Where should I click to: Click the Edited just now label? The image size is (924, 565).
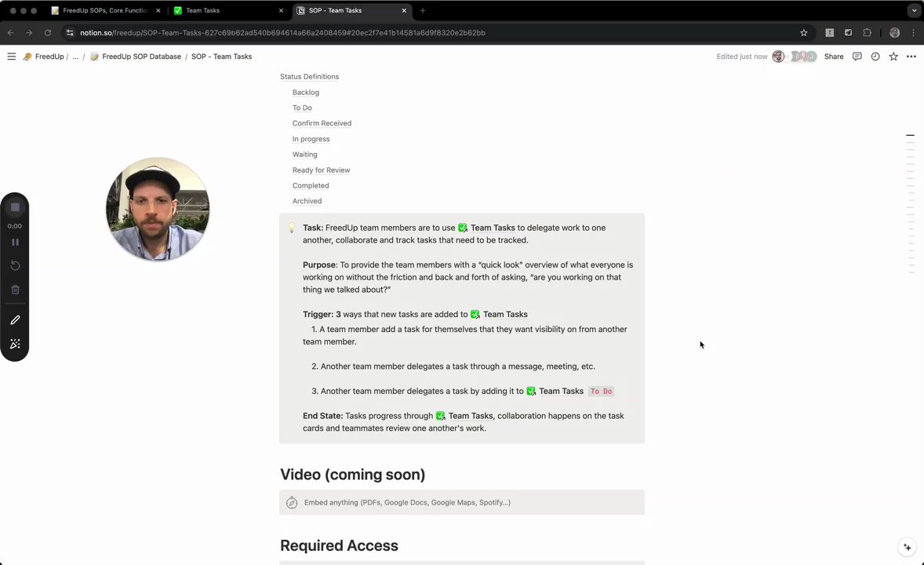click(x=741, y=56)
